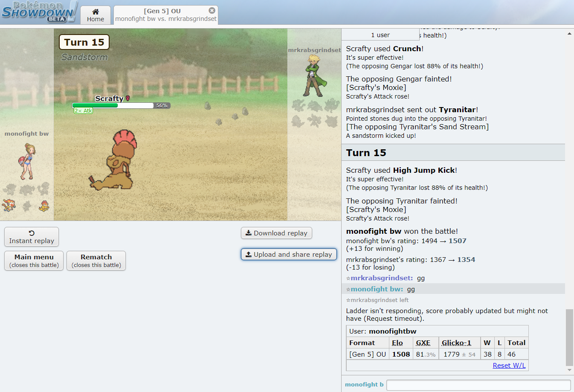Request a Rematch
This screenshot has height=392, width=574.
(x=96, y=261)
